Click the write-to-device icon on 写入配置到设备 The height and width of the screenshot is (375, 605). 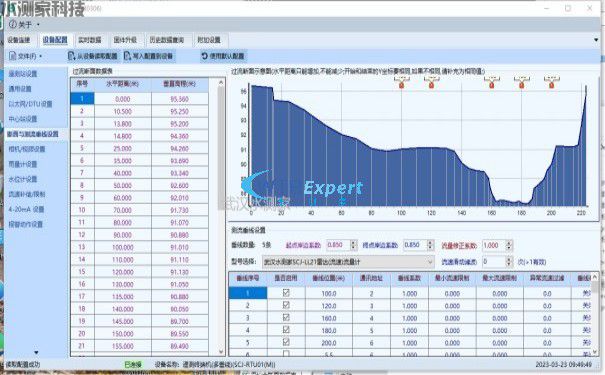(x=127, y=56)
